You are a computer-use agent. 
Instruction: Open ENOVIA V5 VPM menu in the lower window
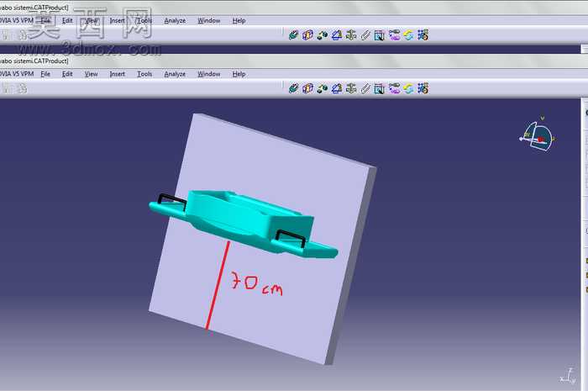point(17,74)
